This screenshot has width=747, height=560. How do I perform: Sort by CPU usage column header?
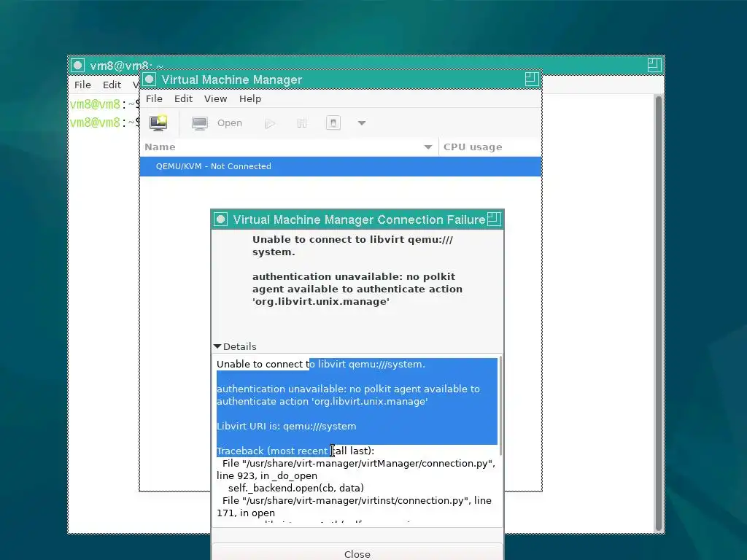(489, 147)
